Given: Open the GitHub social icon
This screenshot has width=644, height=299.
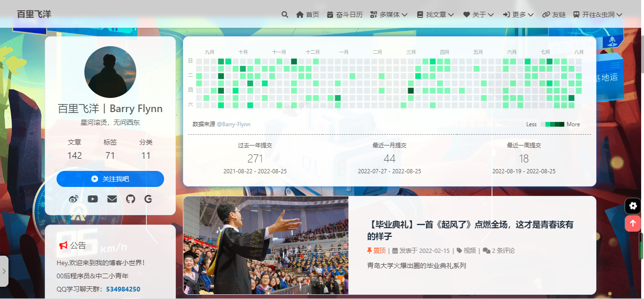Looking at the screenshot, I should click(131, 199).
